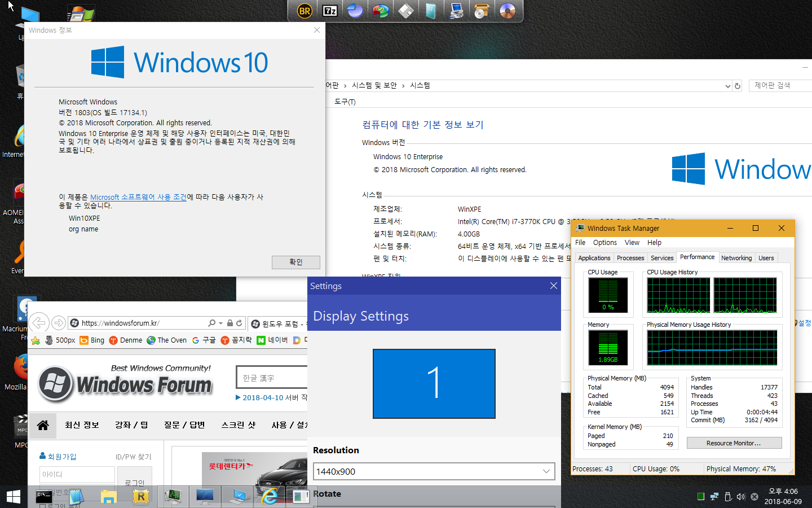Click the 제어판 검색 search box

pyautogui.click(x=780, y=85)
